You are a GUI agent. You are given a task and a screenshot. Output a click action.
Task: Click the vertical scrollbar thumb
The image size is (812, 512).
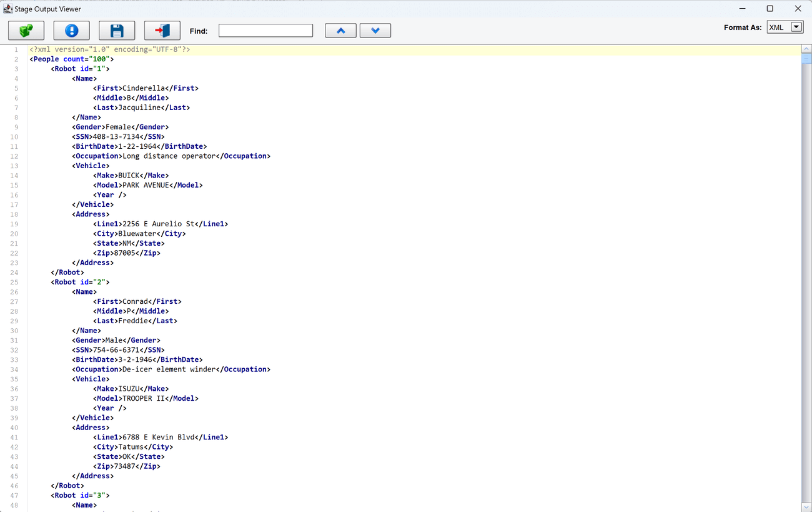(806, 59)
